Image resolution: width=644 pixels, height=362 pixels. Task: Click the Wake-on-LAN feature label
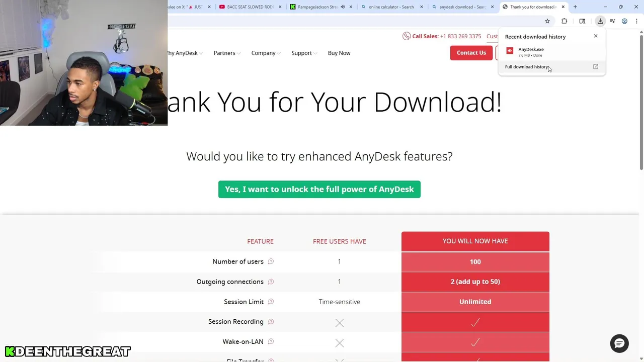pos(243,342)
